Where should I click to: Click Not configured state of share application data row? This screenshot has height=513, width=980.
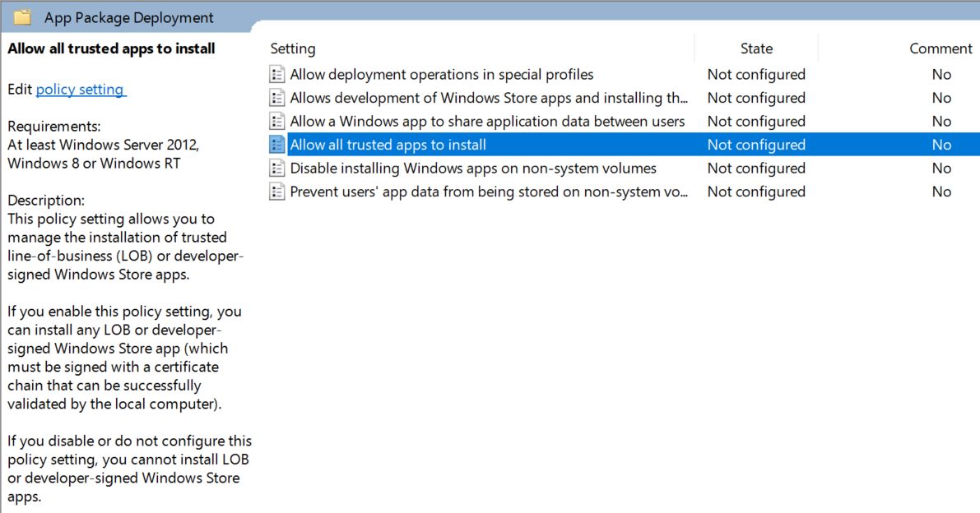756,121
